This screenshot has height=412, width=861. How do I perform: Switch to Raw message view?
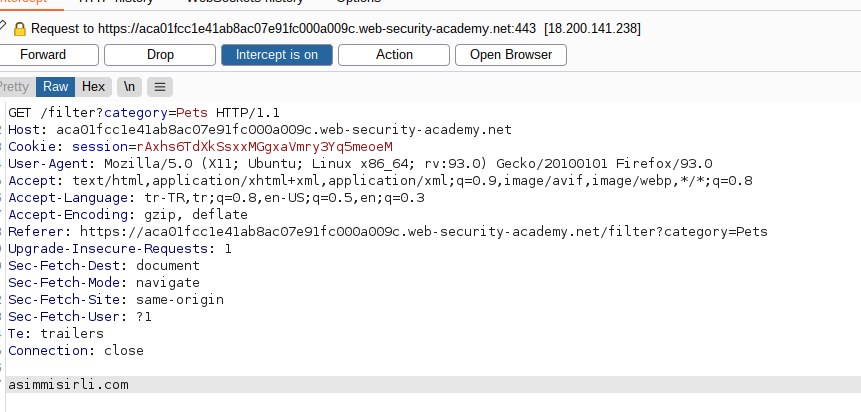click(55, 87)
